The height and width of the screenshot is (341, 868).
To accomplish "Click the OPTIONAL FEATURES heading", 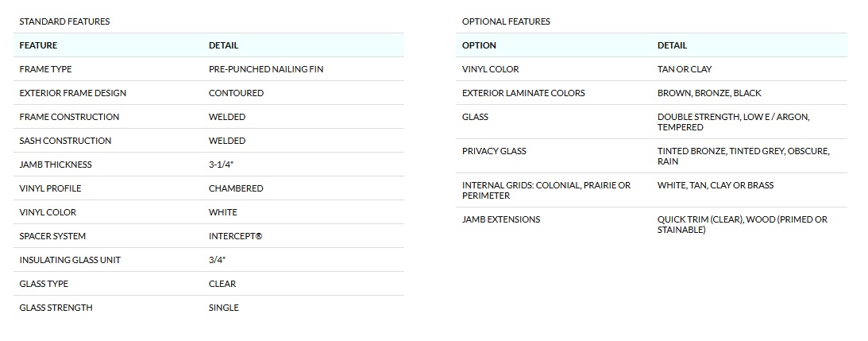I will (506, 21).
